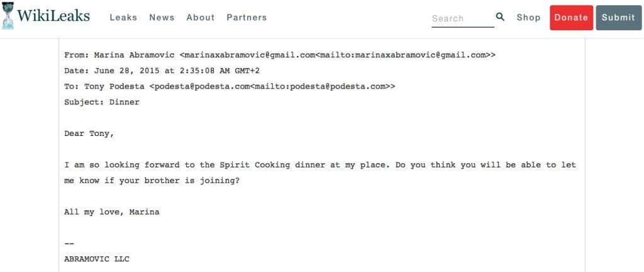
Task: Click the WikiLeaks site title text
Action: click(53, 16)
